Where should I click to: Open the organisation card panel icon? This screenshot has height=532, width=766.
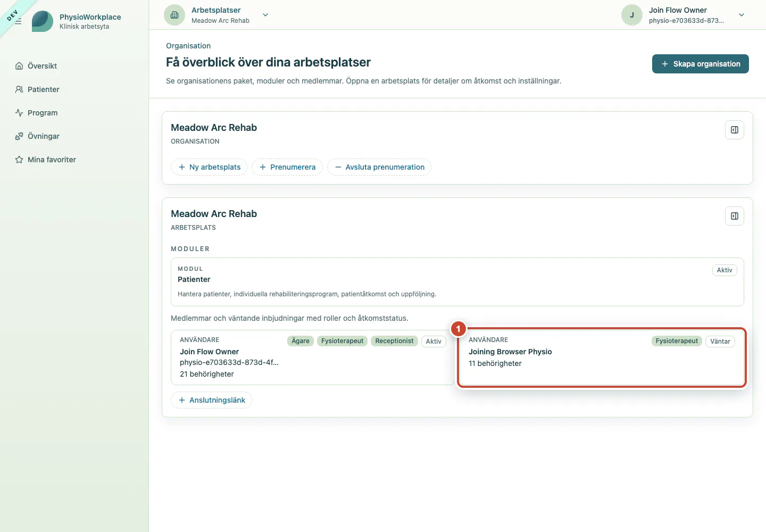pos(735,130)
